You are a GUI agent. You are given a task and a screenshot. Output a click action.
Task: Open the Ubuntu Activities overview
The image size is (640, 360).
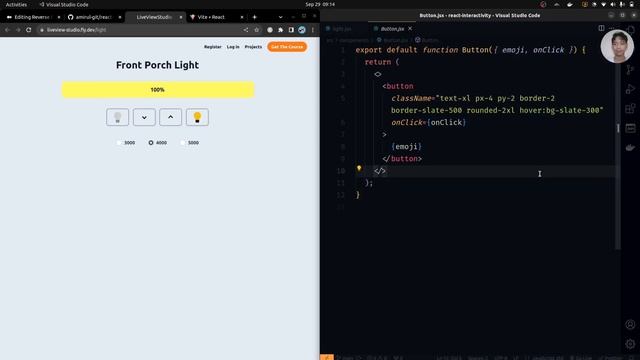pyautogui.click(x=16, y=4)
